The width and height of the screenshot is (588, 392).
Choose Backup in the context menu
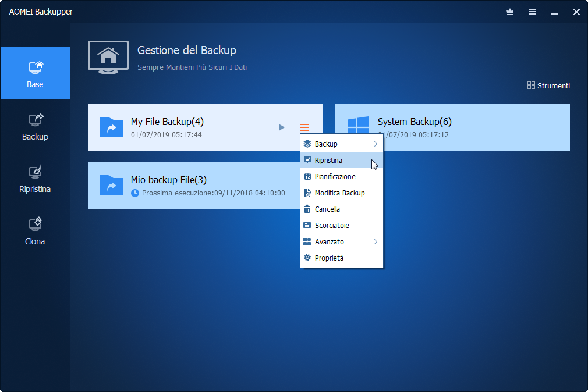(342, 144)
